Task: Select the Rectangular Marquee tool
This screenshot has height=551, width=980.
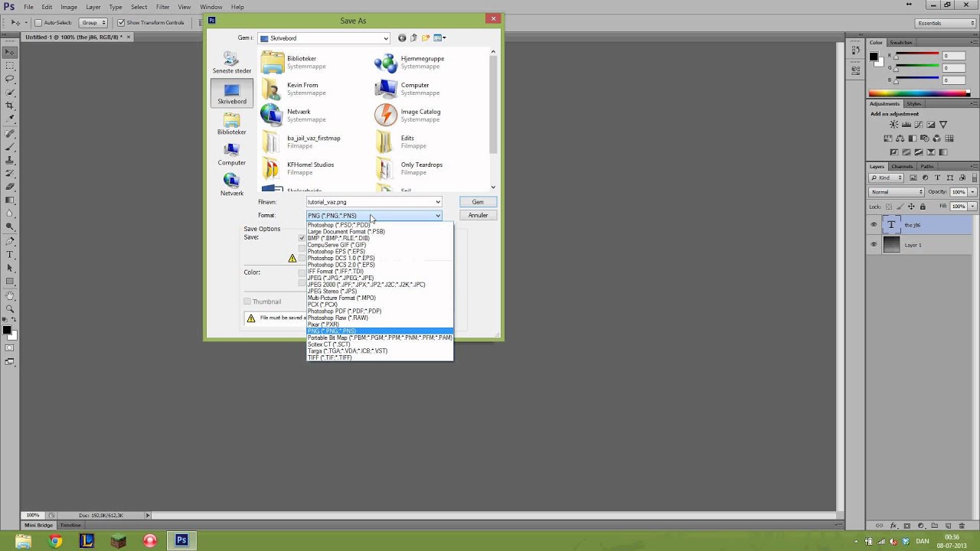Action: 9,66
